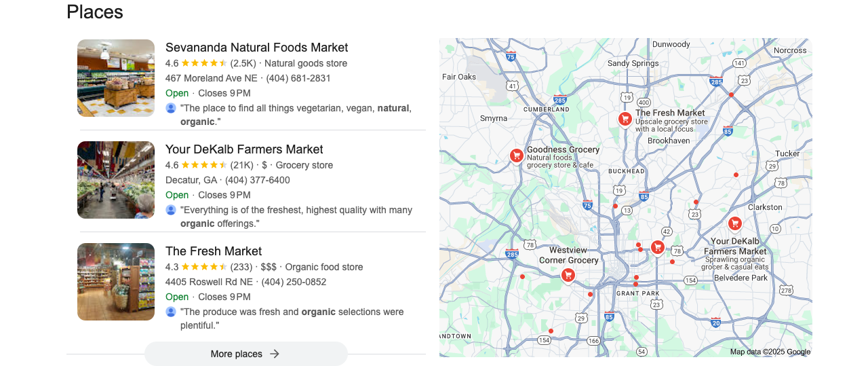Click Sevananda vegetarian vegan review snippet
Image resolution: width=868 pixels, height=366 pixels.
point(296,115)
